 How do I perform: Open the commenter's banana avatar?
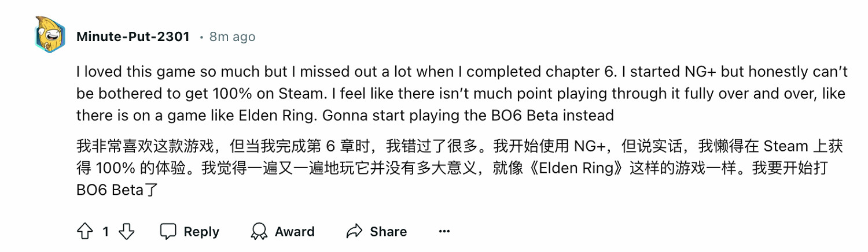(x=50, y=36)
